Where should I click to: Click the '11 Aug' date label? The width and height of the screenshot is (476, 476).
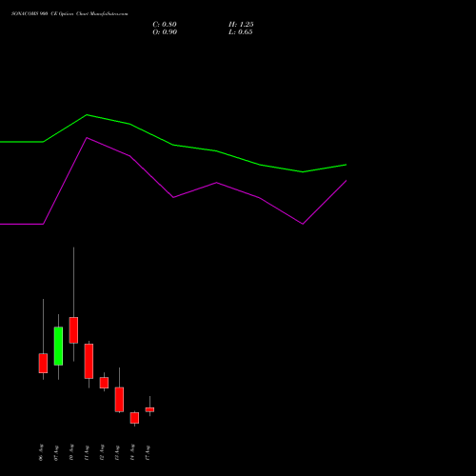tap(87, 453)
